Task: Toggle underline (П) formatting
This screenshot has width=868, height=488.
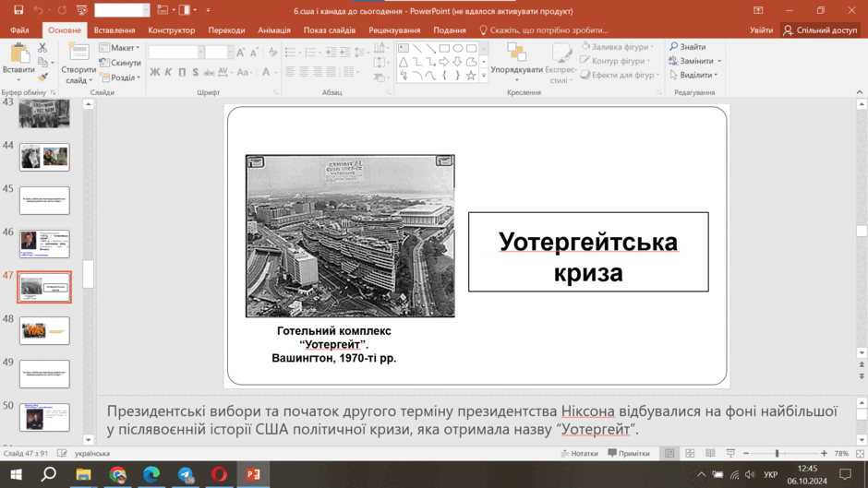Action: click(182, 72)
